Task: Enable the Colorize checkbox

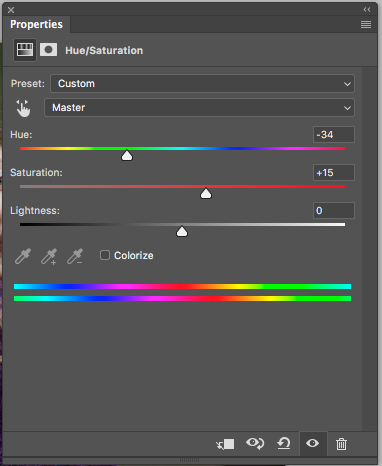Action: (x=105, y=255)
